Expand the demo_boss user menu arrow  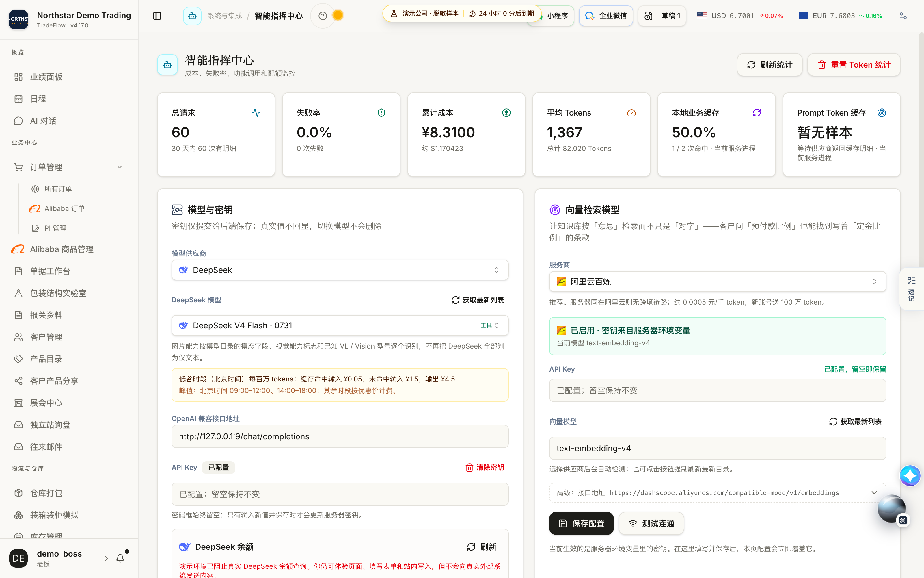pyautogui.click(x=106, y=558)
